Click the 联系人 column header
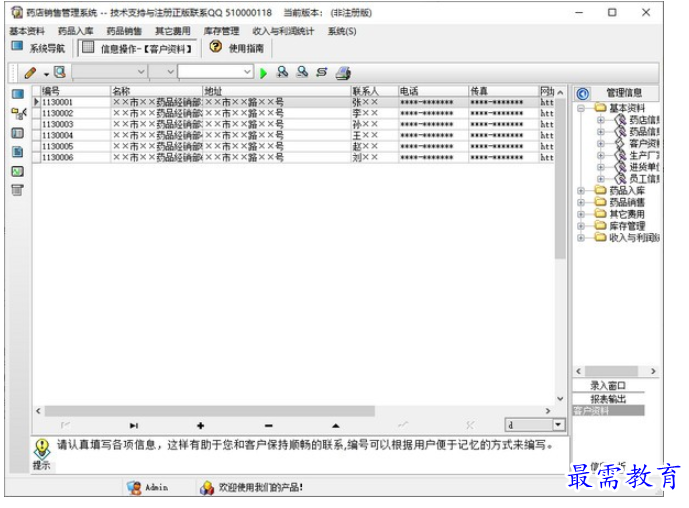The width and height of the screenshot is (689, 508). click(x=374, y=91)
